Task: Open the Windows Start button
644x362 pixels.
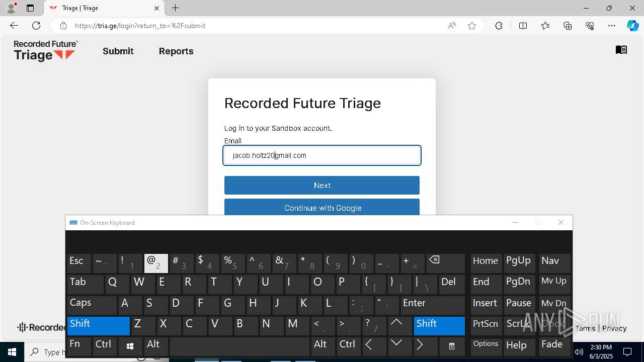Action: click(x=12, y=352)
